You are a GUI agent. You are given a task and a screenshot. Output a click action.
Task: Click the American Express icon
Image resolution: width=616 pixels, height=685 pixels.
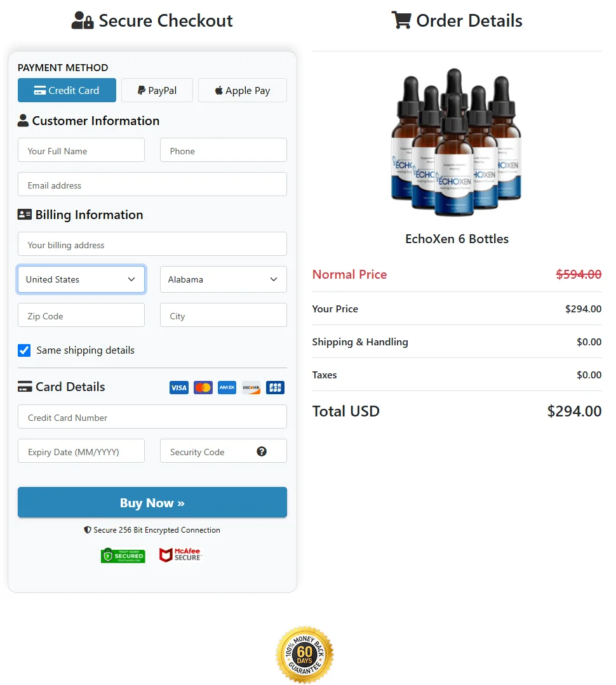[227, 387]
